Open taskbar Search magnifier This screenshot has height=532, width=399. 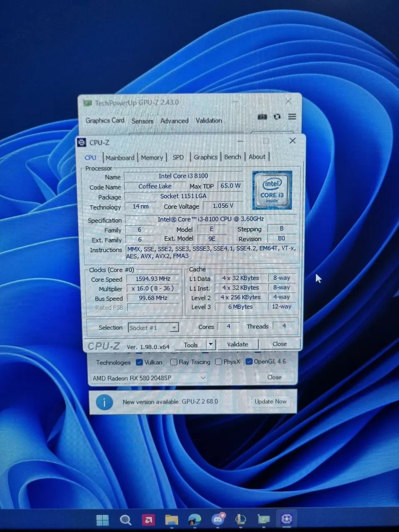click(126, 520)
